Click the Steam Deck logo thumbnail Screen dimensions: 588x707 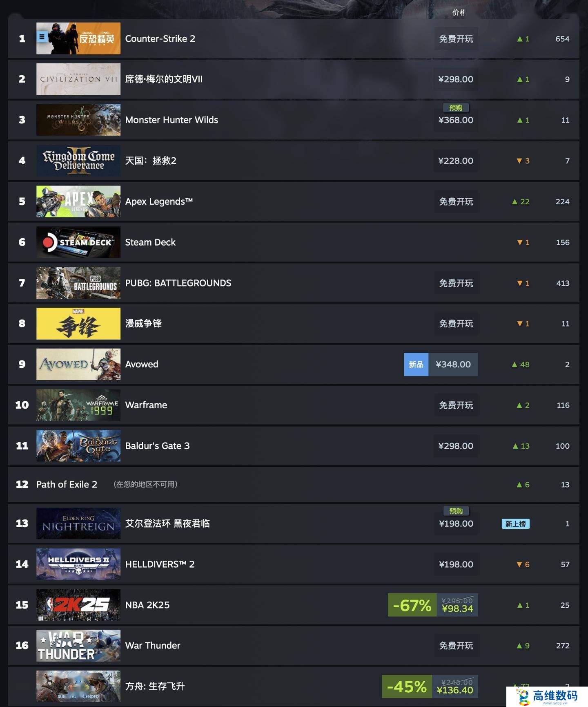(x=78, y=242)
